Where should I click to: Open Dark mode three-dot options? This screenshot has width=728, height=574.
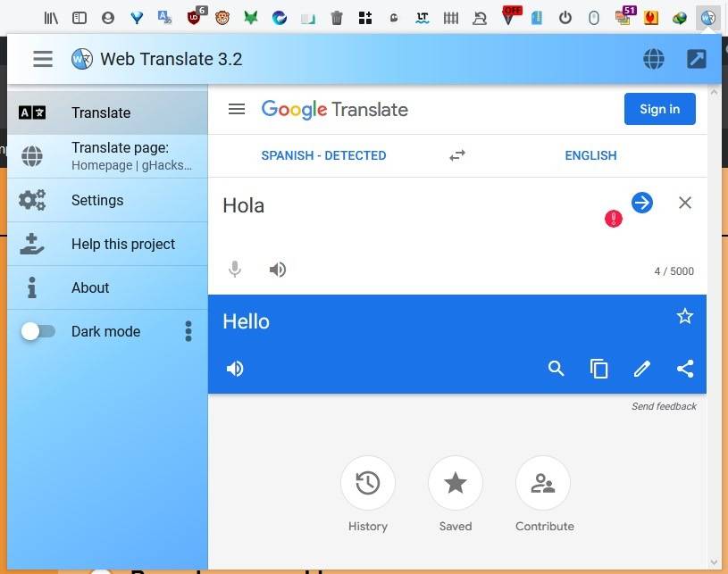click(x=188, y=331)
